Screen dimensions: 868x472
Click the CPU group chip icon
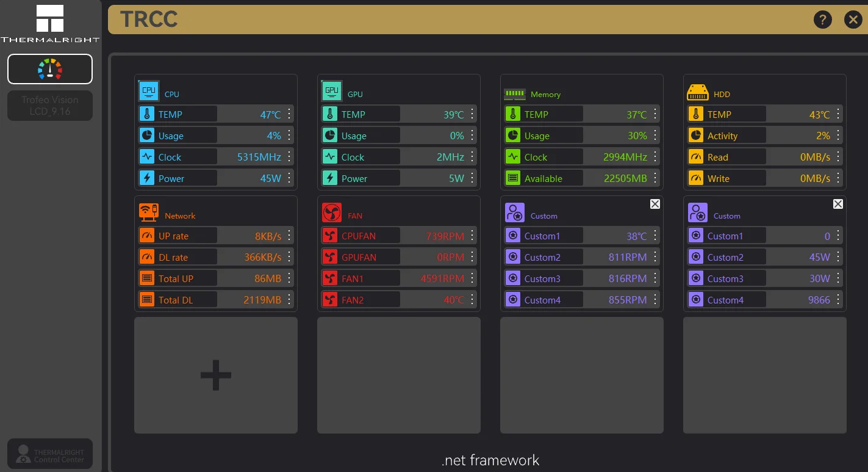(x=149, y=91)
